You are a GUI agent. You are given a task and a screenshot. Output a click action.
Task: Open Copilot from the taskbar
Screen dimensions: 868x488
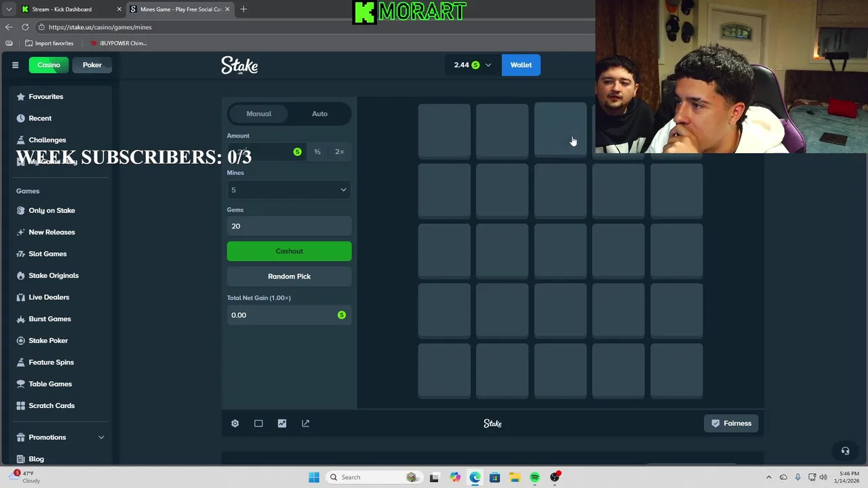455,477
